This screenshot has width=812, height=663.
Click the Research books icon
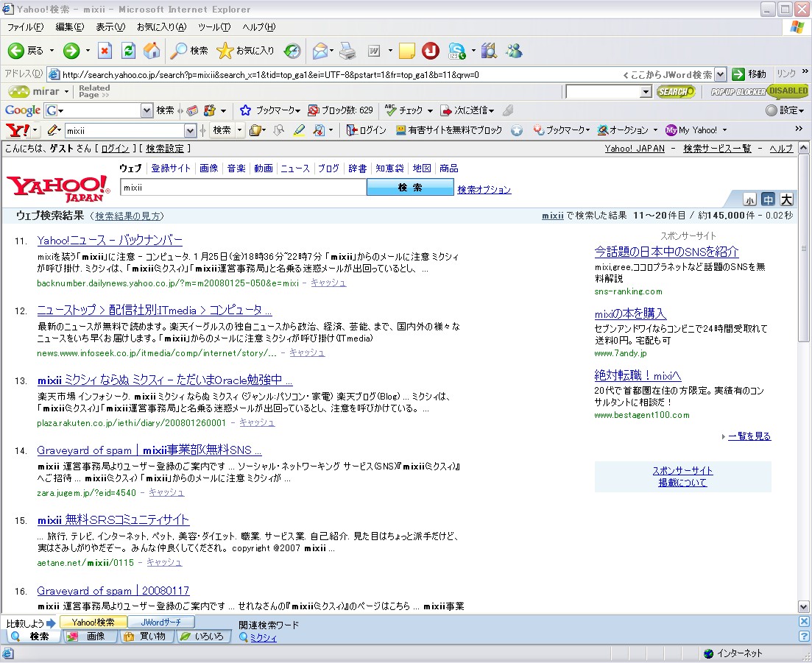coord(489,50)
